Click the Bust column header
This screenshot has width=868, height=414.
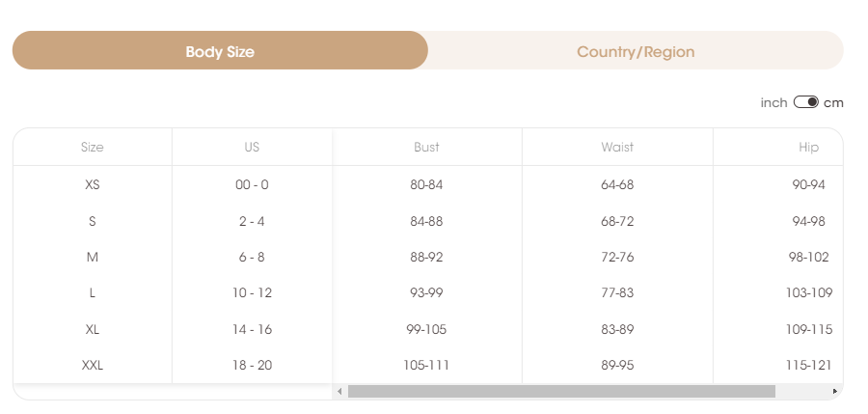point(426,148)
